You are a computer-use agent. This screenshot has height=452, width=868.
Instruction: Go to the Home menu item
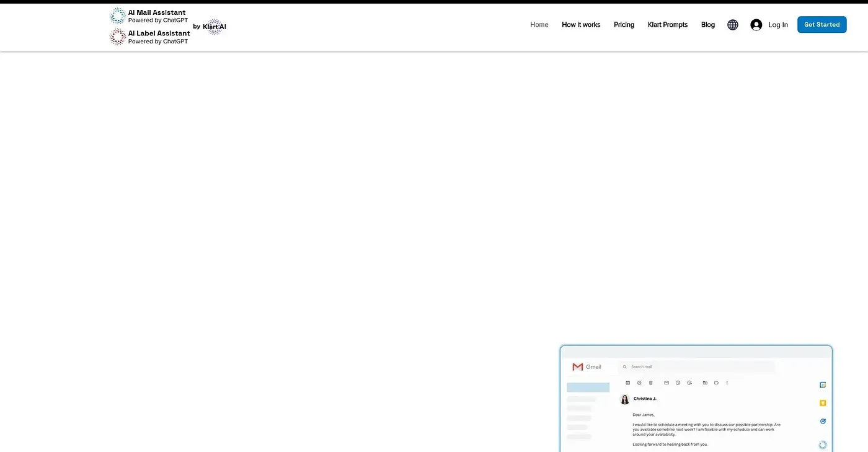(539, 25)
